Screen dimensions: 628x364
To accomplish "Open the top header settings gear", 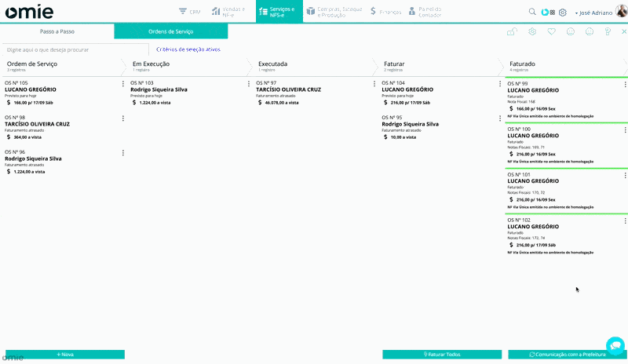I will coord(562,13).
